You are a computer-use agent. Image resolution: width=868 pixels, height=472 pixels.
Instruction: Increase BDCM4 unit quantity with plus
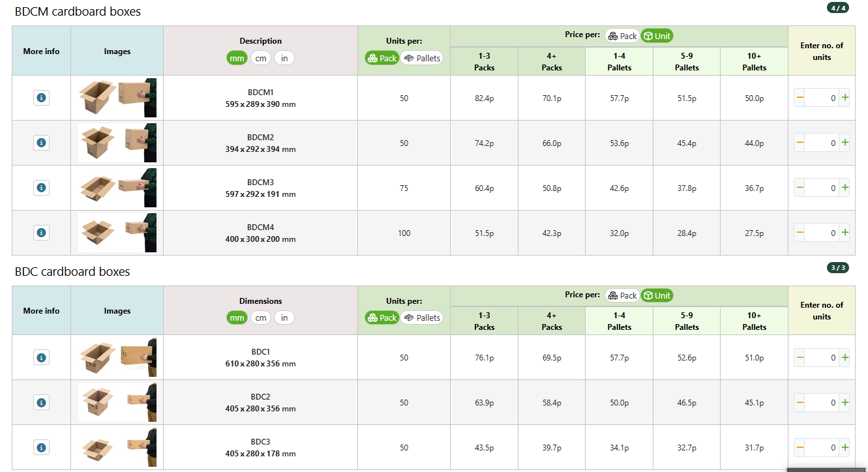click(845, 233)
